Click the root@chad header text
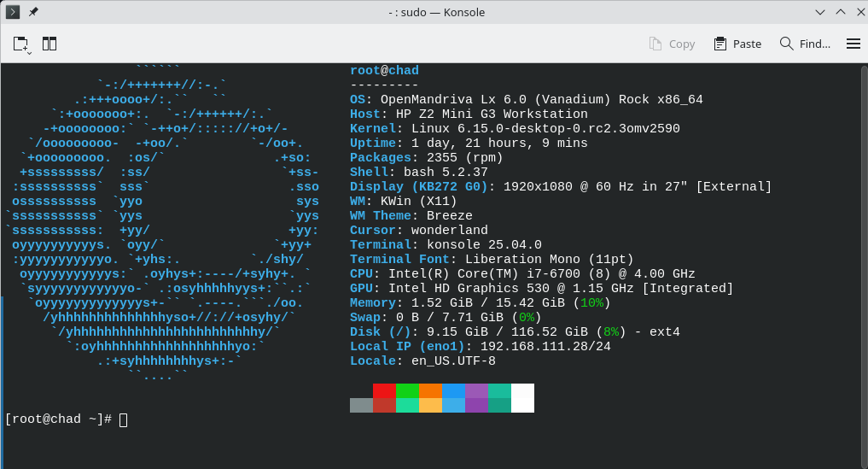Image resolution: width=868 pixels, height=469 pixels. (x=384, y=70)
